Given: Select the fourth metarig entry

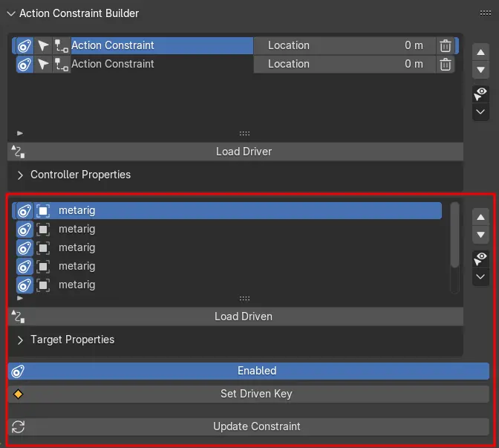Looking at the screenshot, I should (227, 266).
